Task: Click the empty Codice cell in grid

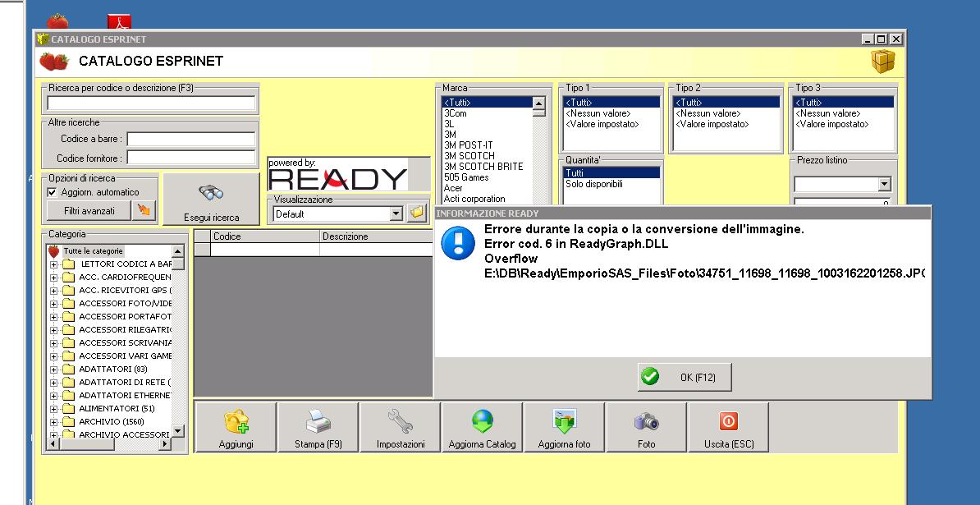Action: pos(265,250)
